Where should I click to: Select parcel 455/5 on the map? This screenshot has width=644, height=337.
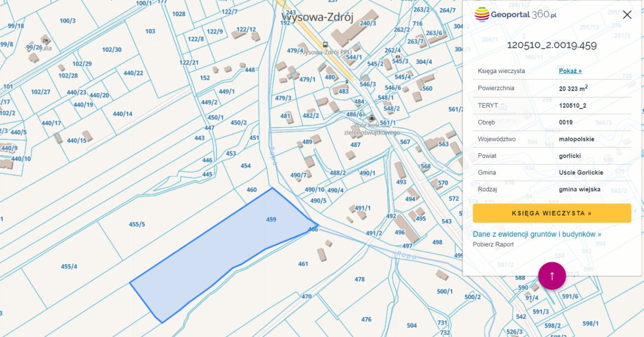click(137, 224)
